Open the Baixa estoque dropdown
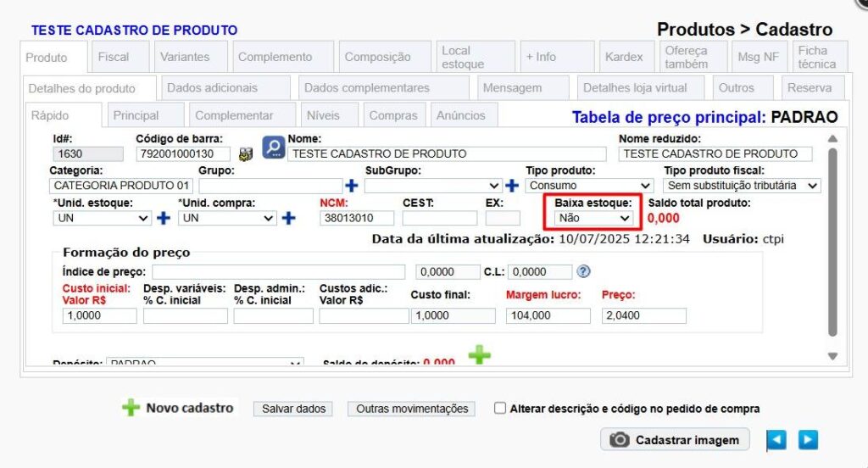Viewport: 868px width, 468px height. point(593,218)
